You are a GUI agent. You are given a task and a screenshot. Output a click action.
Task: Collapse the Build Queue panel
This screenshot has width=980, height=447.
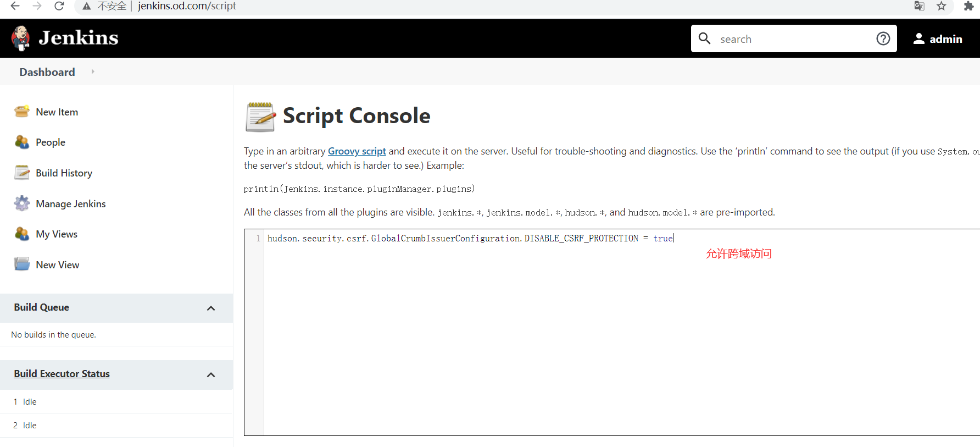211,308
